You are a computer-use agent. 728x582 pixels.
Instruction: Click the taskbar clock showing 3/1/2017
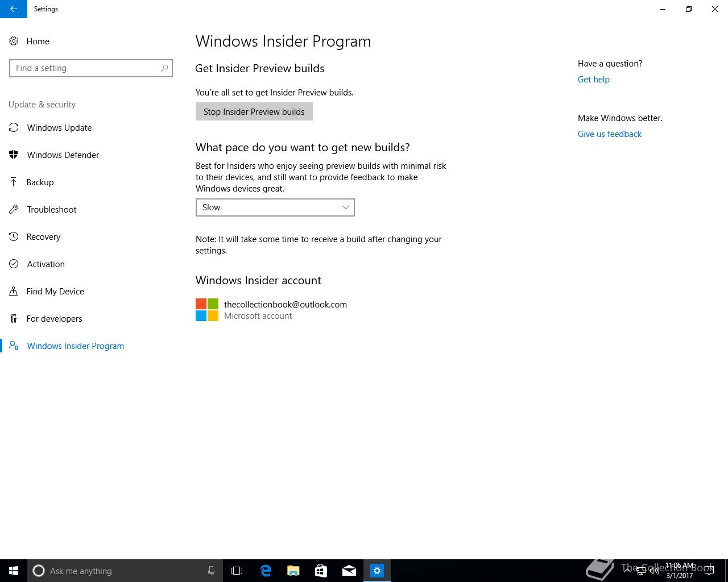(680, 571)
